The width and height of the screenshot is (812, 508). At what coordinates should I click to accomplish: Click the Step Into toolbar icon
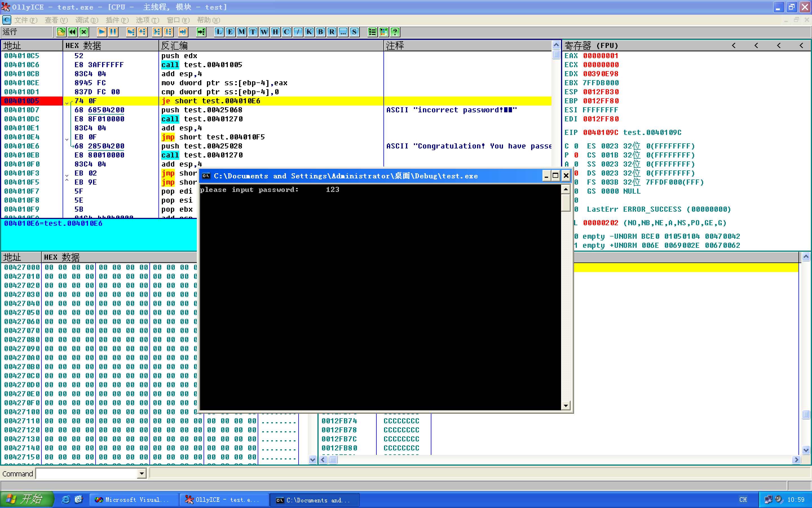click(x=131, y=32)
